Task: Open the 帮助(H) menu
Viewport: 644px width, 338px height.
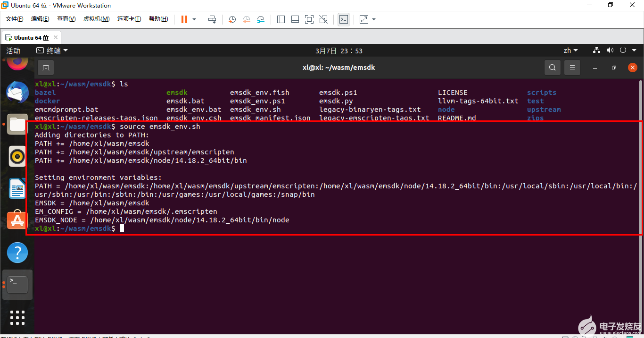Action: click(158, 19)
